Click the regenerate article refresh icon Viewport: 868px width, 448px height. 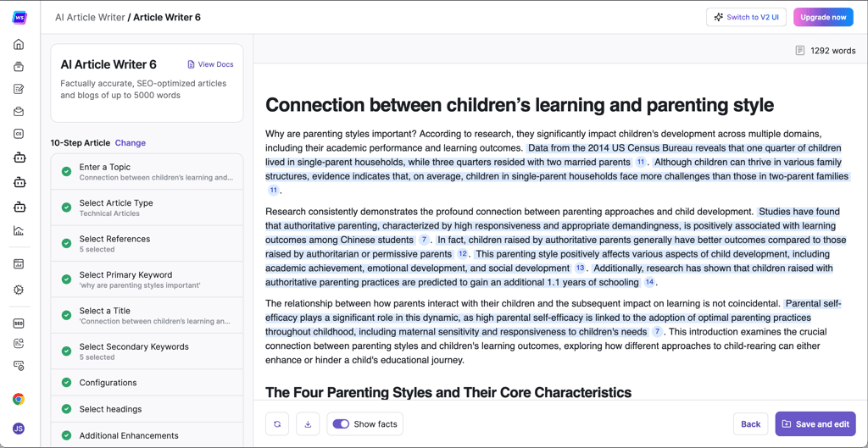tap(277, 424)
